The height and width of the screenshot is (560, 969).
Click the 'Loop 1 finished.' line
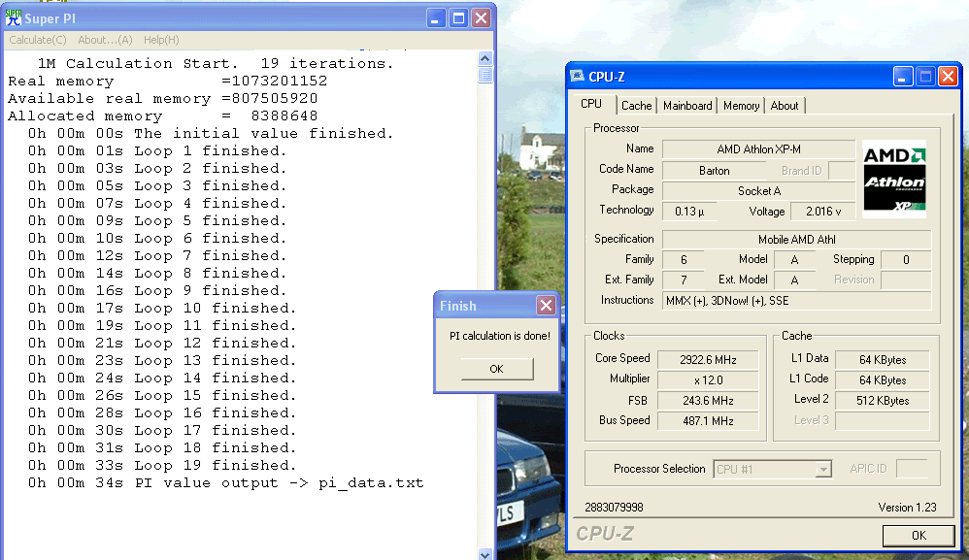(157, 150)
